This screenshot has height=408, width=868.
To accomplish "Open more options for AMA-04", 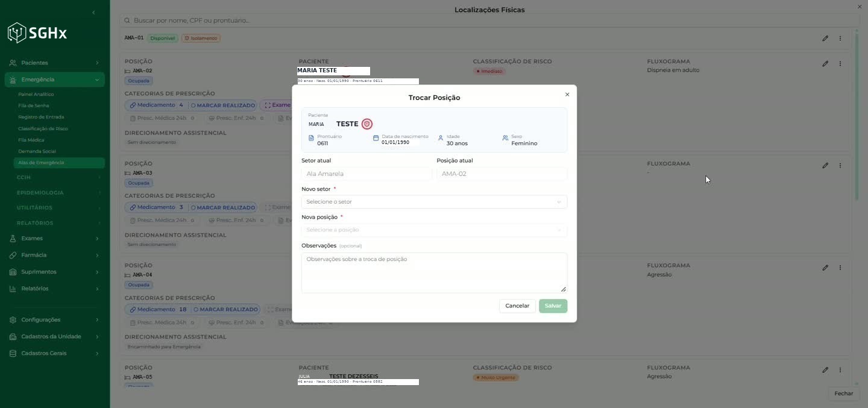I will click(x=840, y=268).
